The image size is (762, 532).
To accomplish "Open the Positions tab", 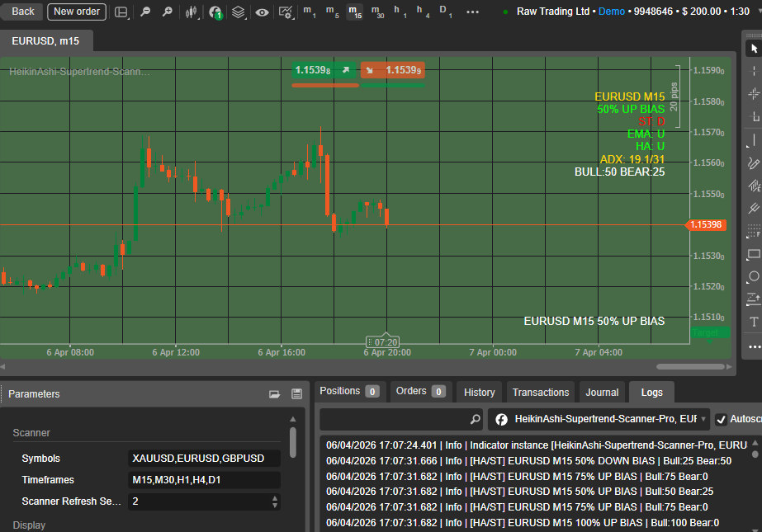I will tap(348, 391).
